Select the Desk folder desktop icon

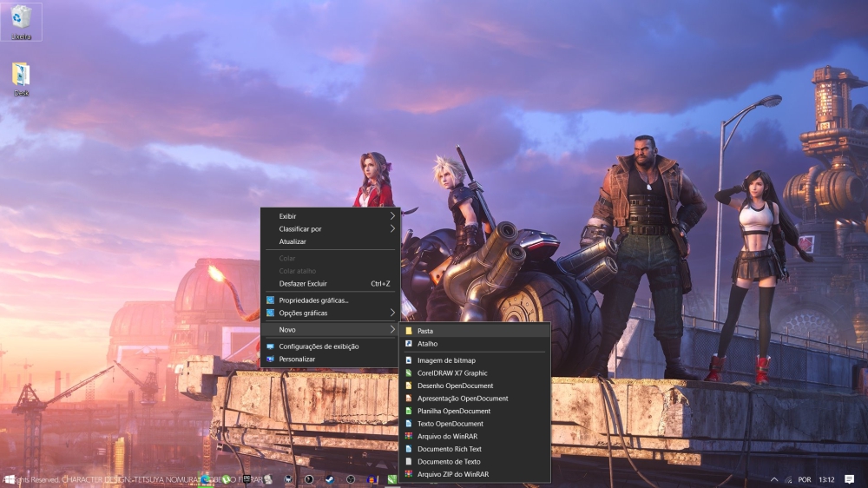[21, 80]
